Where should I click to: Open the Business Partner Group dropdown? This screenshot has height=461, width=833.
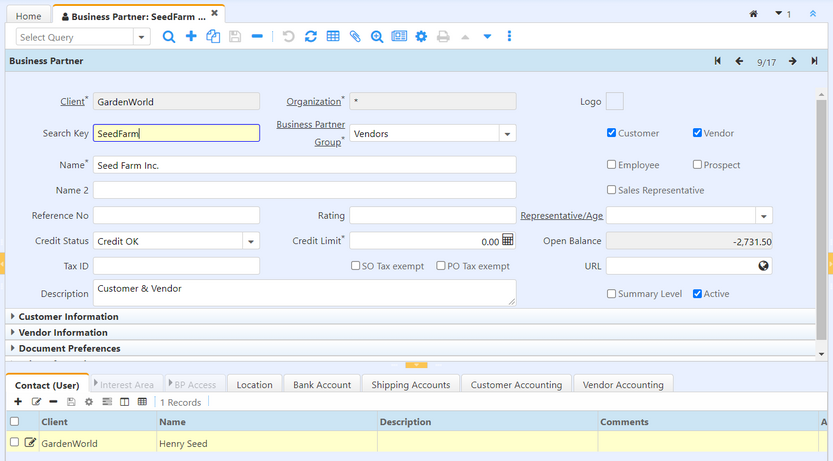(507, 134)
